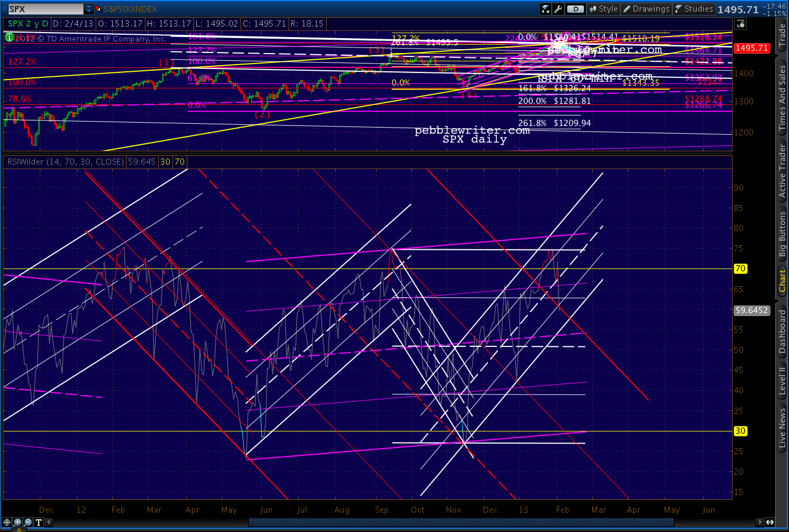Click the D: 2/4/13 date readout

(x=74, y=24)
